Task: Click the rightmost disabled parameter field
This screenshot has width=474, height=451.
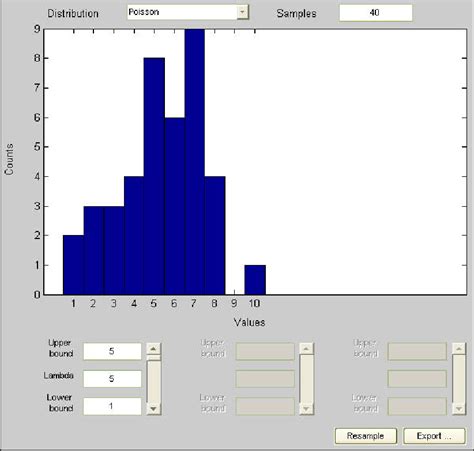Action: point(417,379)
